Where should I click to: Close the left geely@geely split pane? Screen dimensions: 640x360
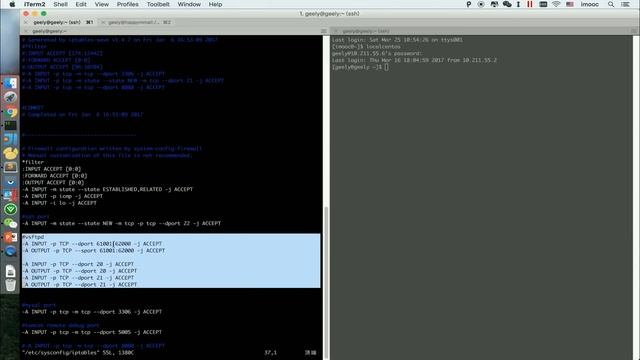point(27,31)
